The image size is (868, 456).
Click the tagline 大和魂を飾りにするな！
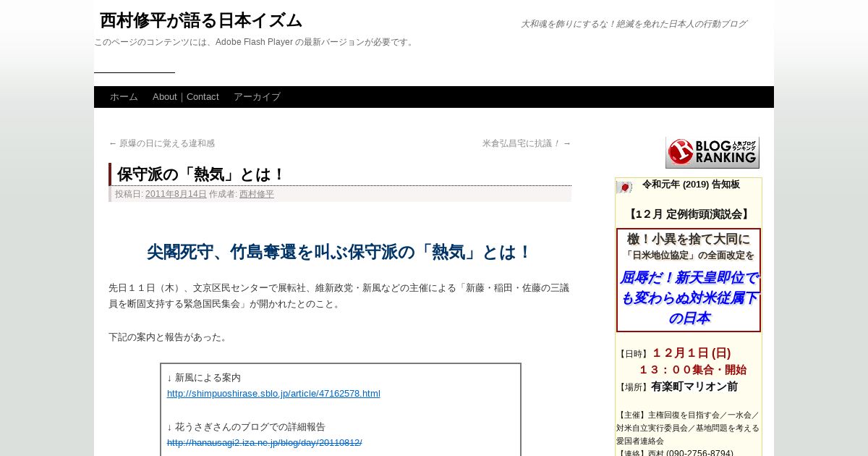point(633,24)
